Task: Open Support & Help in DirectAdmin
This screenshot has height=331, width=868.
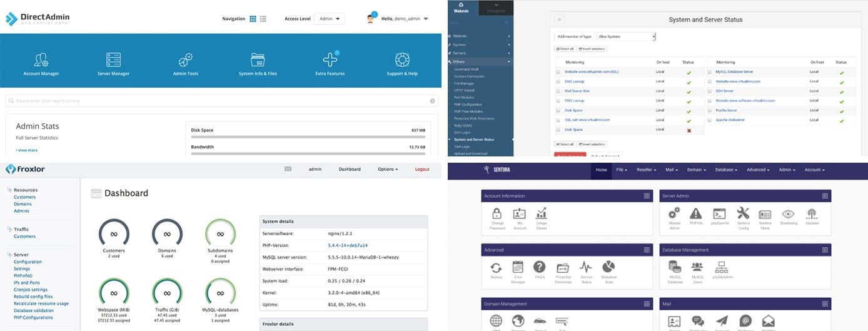Action: coord(402,64)
